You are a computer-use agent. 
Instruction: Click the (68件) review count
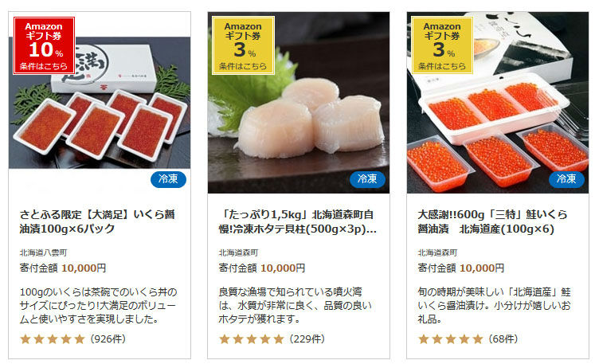[x=503, y=339]
